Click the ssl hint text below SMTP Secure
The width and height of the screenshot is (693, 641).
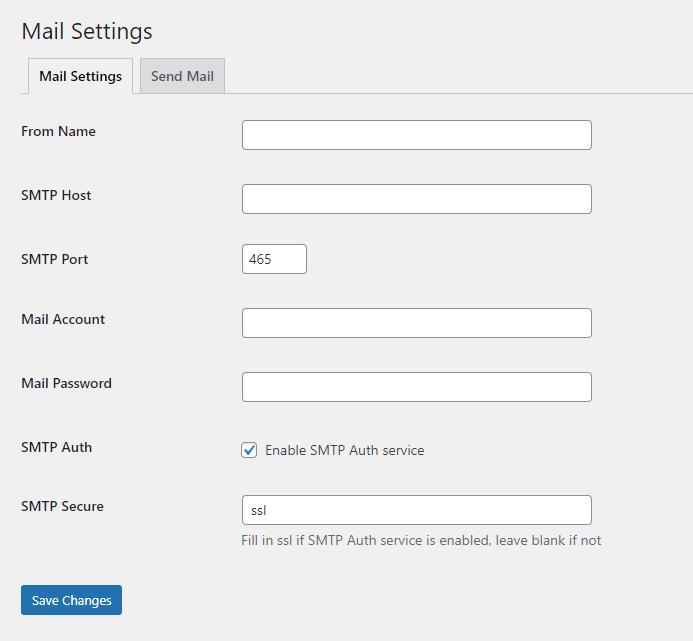click(x=421, y=540)
